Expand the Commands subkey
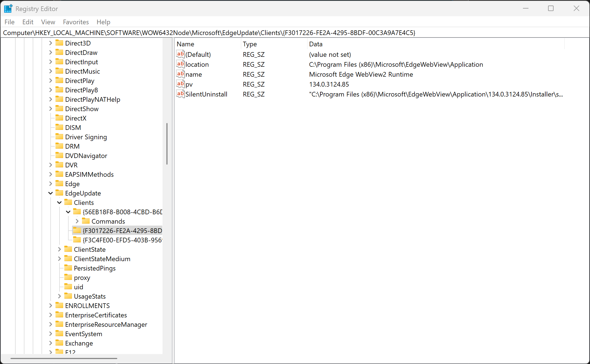Image resolution: width=590 pixels, height=364 pixels. click(x=77, y=221)
